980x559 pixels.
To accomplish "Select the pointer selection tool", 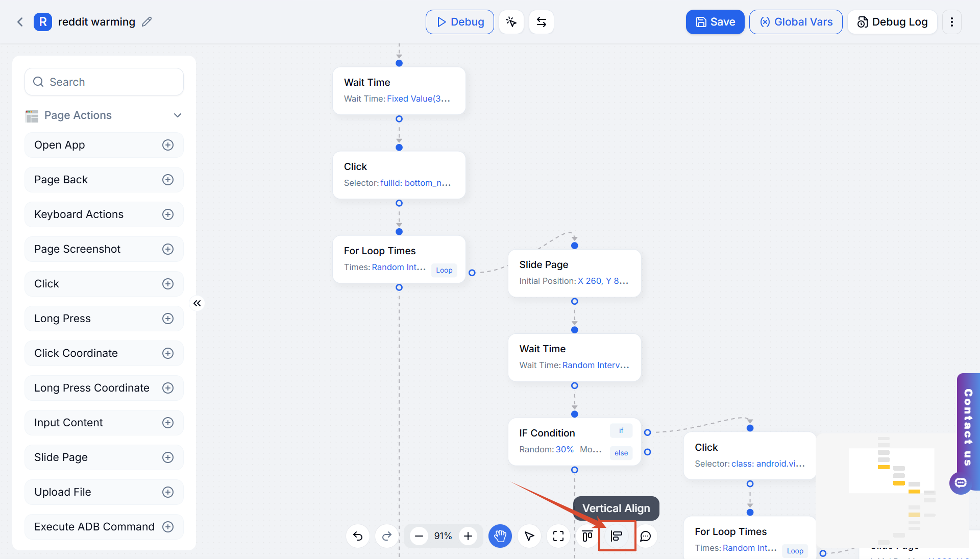I will pos(529,536).
